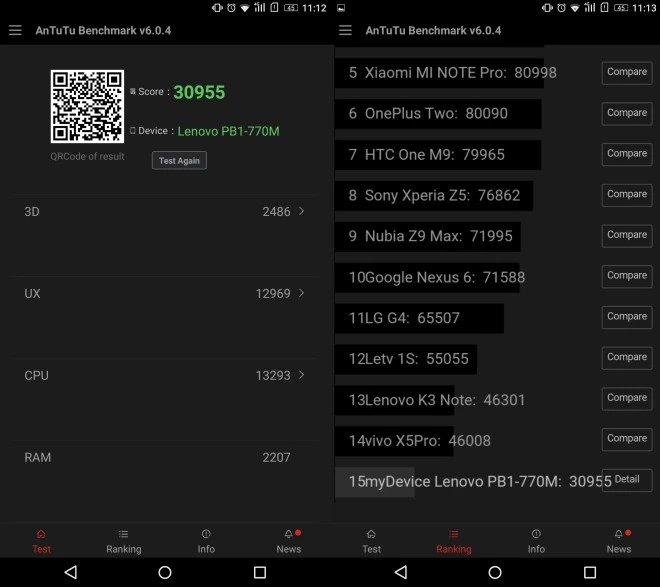
Task: Tap Wi-Fi icon in left status bar
Action: 245,8
